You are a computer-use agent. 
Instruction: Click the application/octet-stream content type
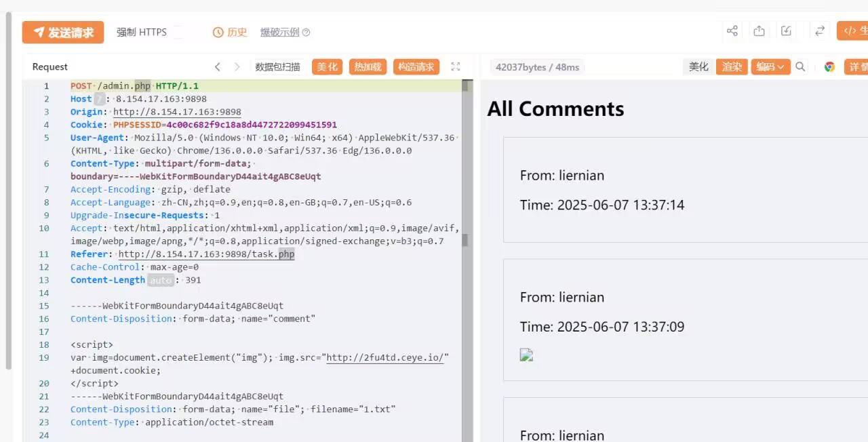[x=209, y=422]
